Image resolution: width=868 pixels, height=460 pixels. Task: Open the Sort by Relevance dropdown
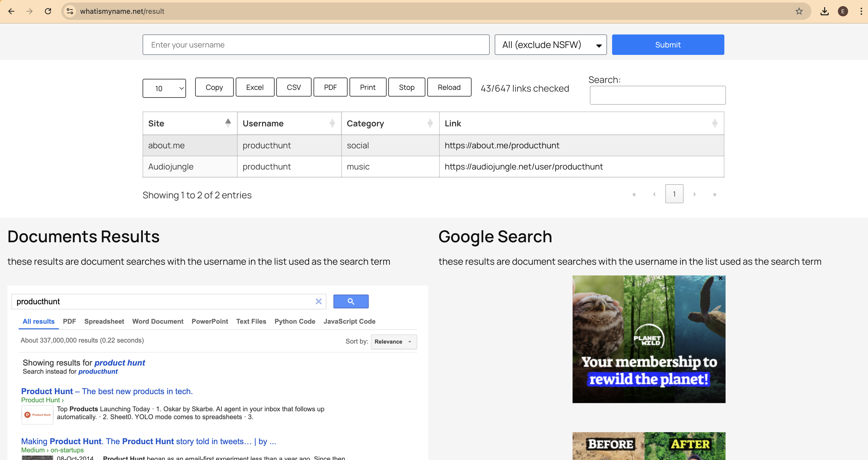[x=393, y=342]
